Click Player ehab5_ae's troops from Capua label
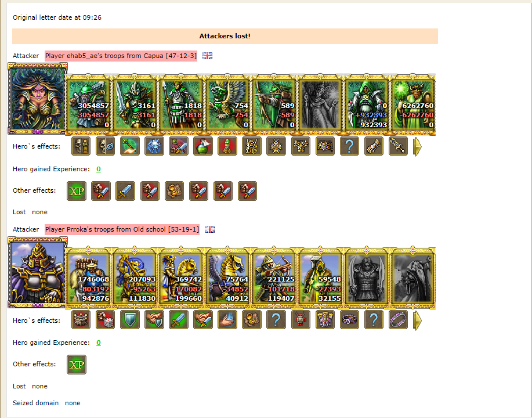Screen dimensions: 532x418 click(x=121, y=56)
